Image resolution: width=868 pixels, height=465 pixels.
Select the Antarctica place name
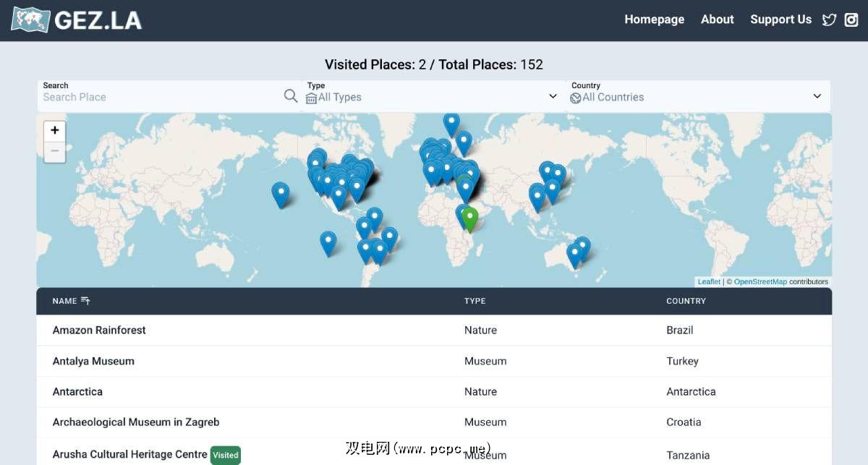point(77,391)
